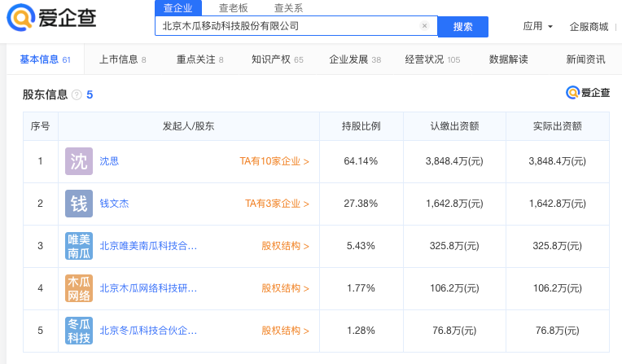Clear the search box with the X icon
Viewport: 622px width, 364px height.
424,26
